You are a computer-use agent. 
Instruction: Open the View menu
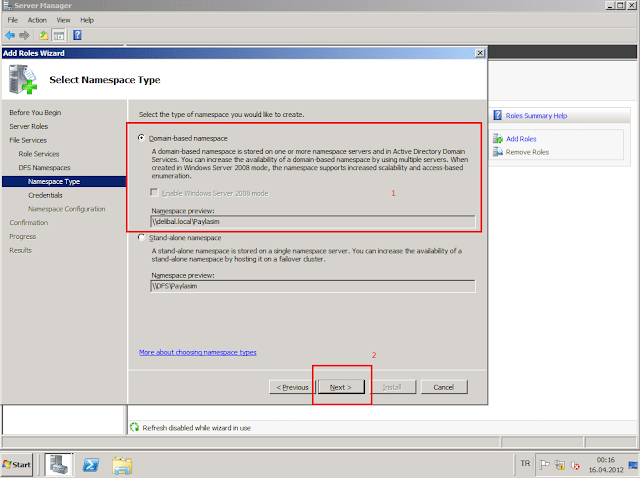click(64, 20)
